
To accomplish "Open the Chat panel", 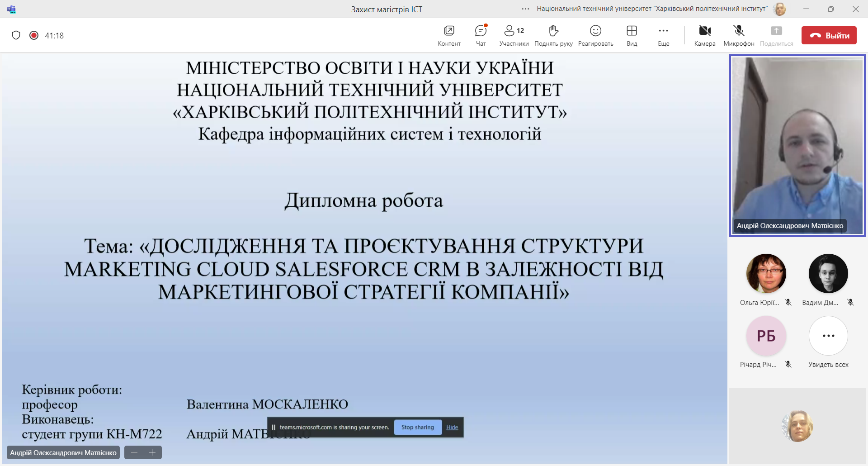I will click(x=481, y=35).
